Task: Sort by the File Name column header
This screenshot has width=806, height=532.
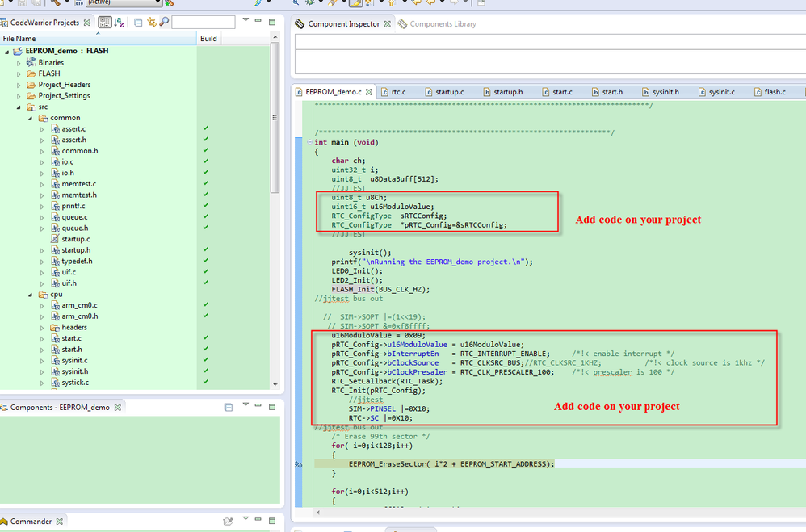Action: click(98, 38)
